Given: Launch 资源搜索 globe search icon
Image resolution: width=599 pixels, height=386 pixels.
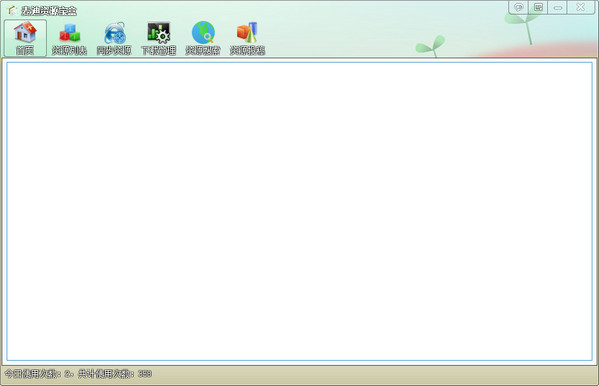Looking at the screenshot, I should 203,38.
